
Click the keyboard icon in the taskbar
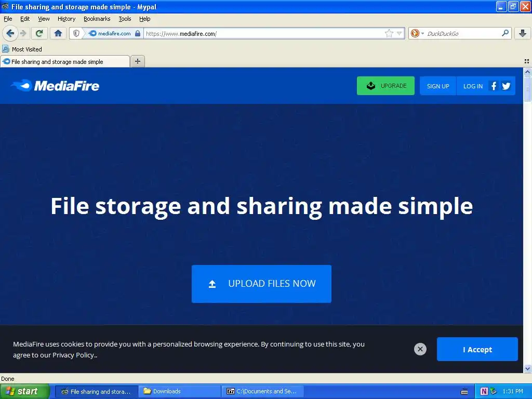click(464, 392)
